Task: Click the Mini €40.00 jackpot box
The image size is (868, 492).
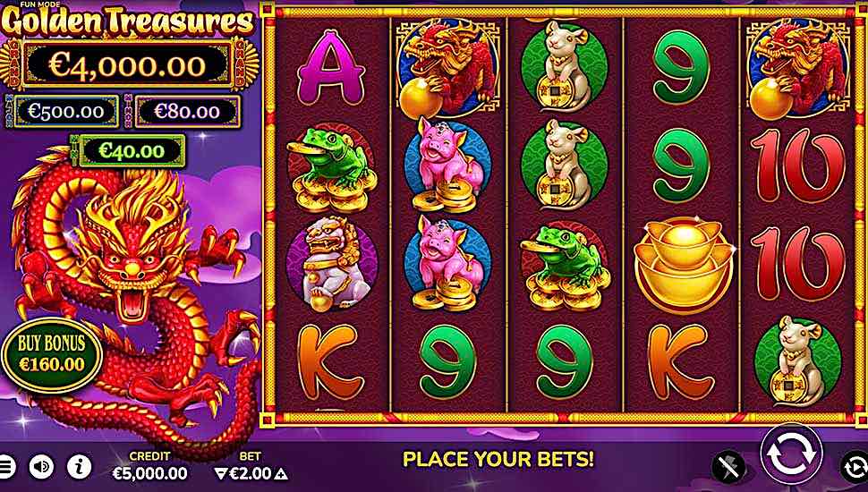Action: (x=132, y=150)
